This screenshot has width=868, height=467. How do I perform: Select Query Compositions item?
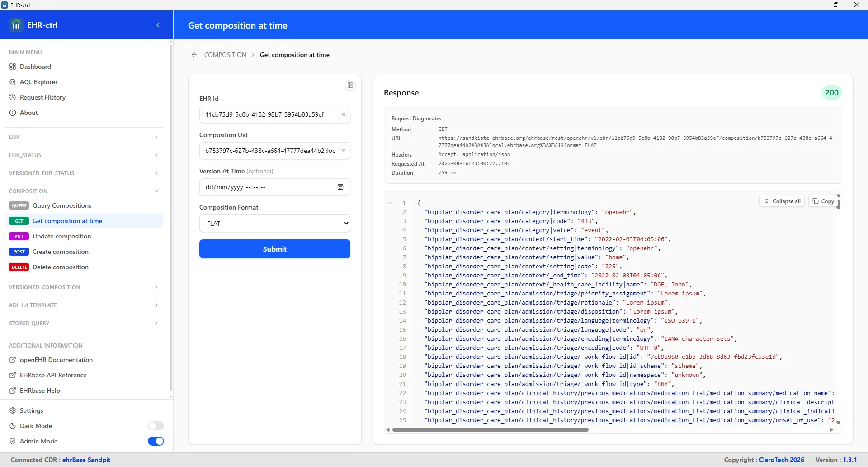pos(85,205)
